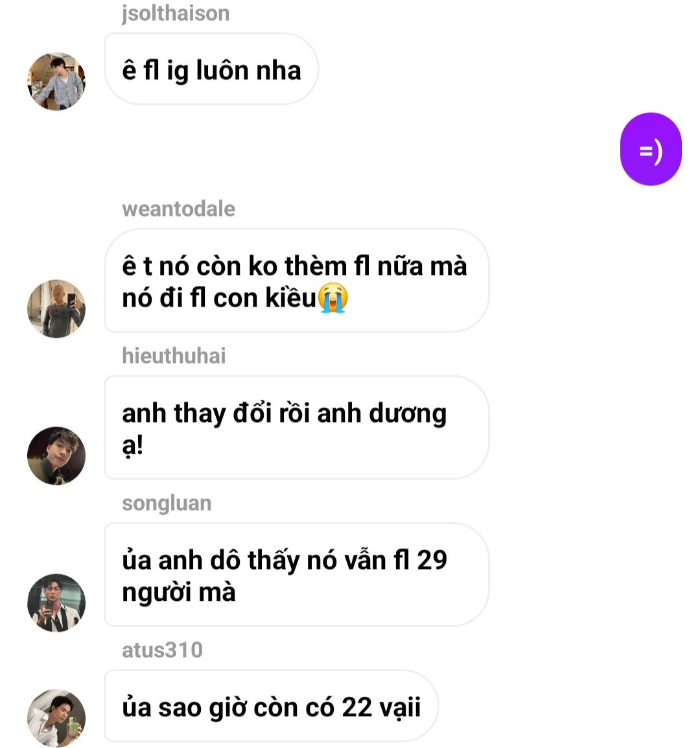Viewport: 700px width, 748px height.
Task: Tap the message about "fl 29 người mà"
Action: pyautogui.click(x=296, y=575)
